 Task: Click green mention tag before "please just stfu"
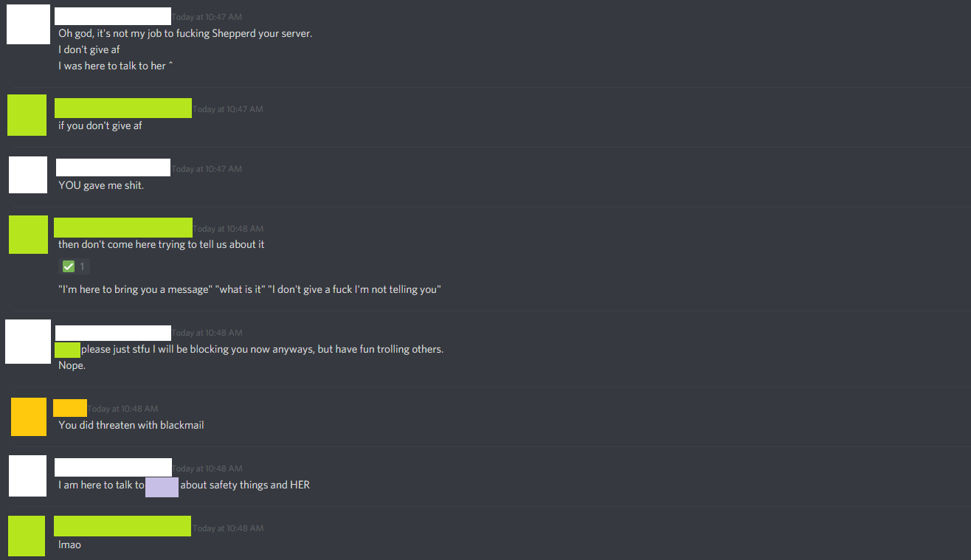(67, 350)
